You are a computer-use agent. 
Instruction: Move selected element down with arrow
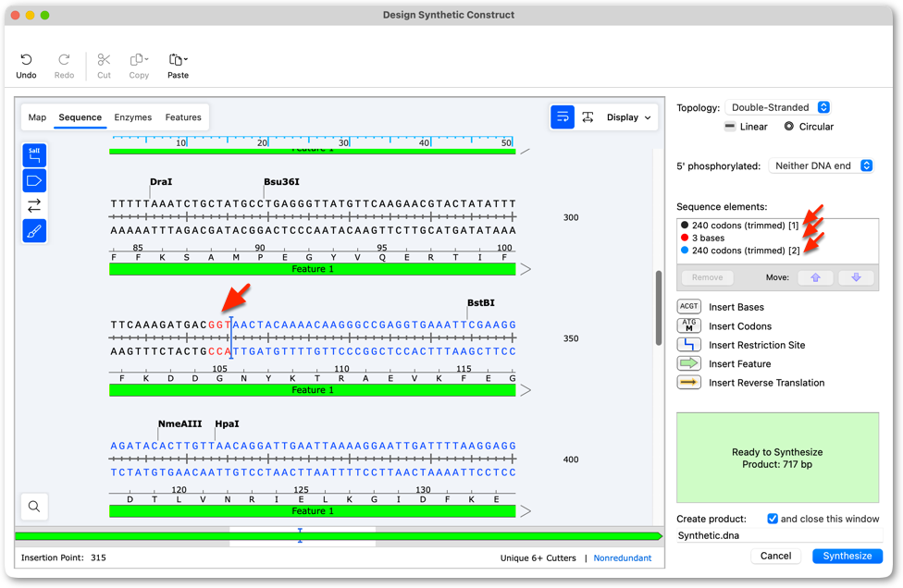click(857, 277)
